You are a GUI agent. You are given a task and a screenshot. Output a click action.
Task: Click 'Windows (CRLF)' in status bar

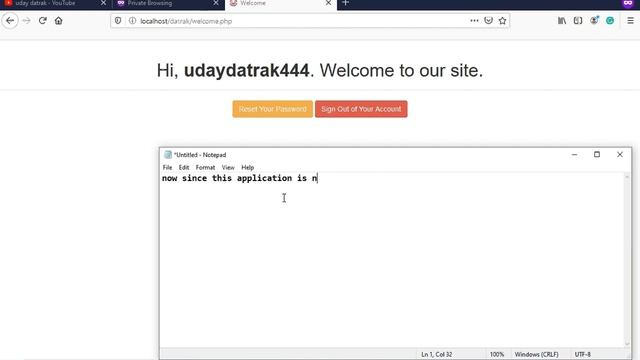pos(536,354)
